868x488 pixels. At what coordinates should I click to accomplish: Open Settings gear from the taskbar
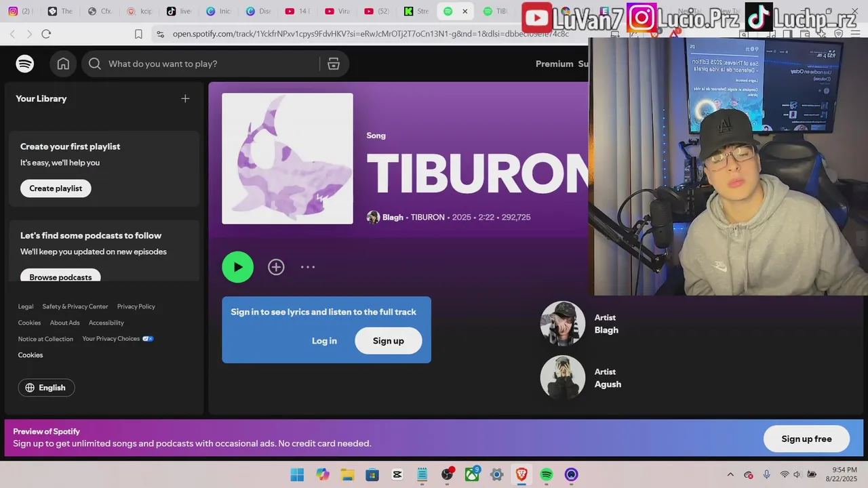(497, 474)
